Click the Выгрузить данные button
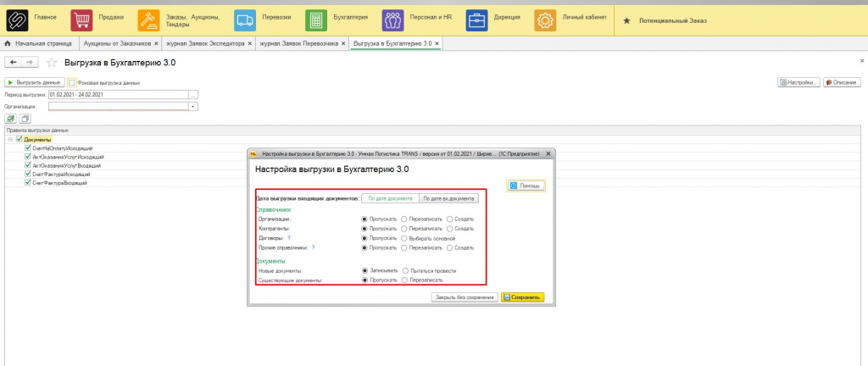Viewport: 868px width, 366px height. point(35,82)
